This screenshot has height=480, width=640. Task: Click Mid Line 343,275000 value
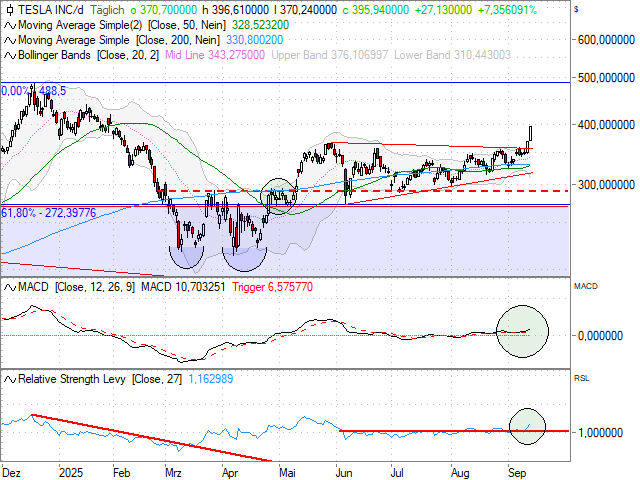click(215, 56)
